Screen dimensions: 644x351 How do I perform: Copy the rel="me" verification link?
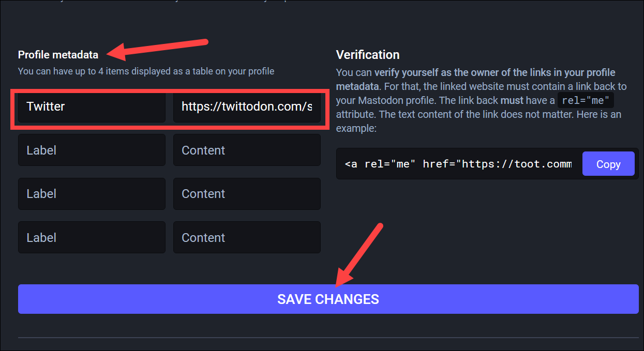coord(608,164)
